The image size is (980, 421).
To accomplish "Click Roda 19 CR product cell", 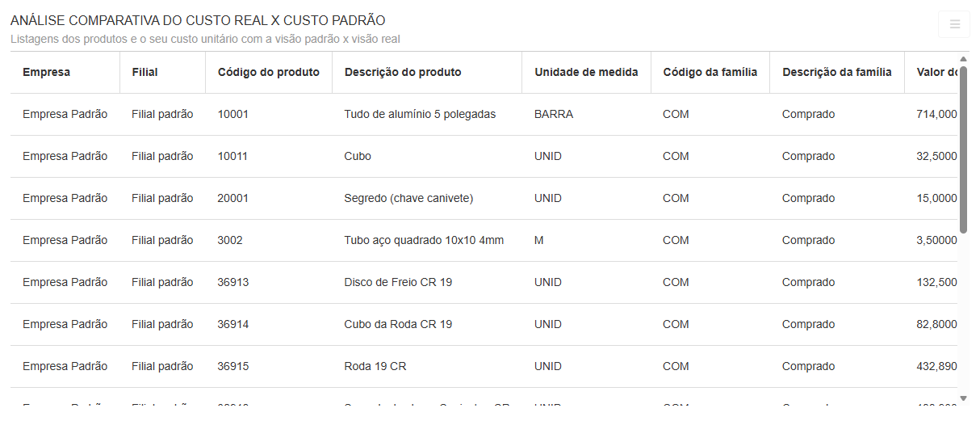I will point(375,366).
